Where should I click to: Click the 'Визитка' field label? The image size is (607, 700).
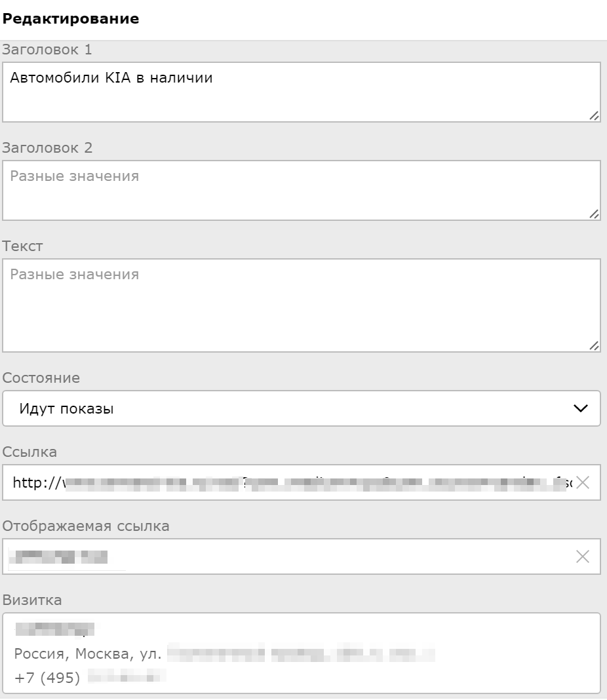pyautogui.click(x=32, y=600)
